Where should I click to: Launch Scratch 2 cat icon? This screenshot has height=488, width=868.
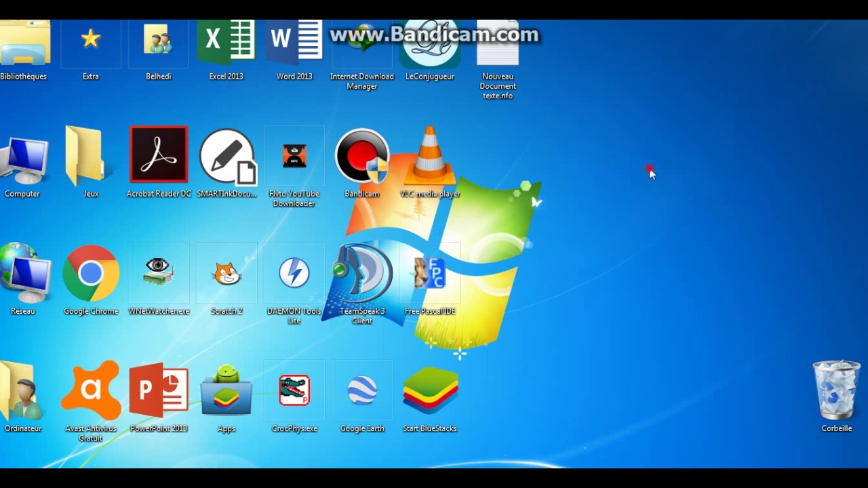click(x=226, y=274)
